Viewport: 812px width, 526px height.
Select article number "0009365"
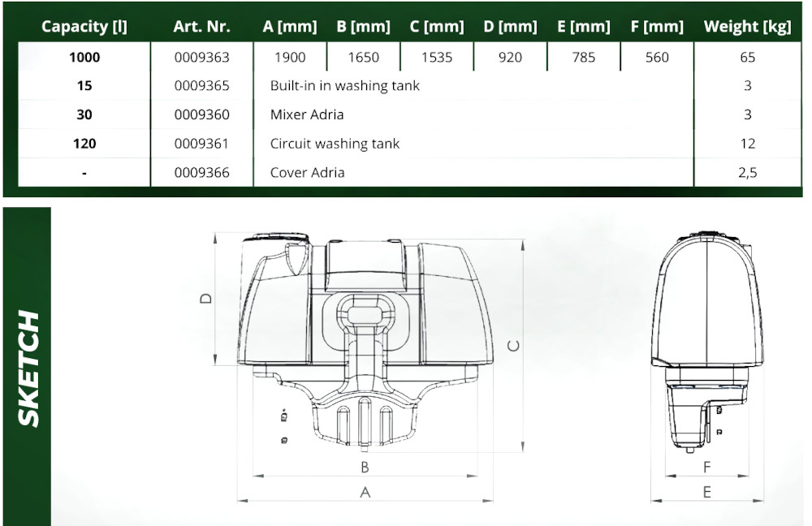[x=201, y=85]
